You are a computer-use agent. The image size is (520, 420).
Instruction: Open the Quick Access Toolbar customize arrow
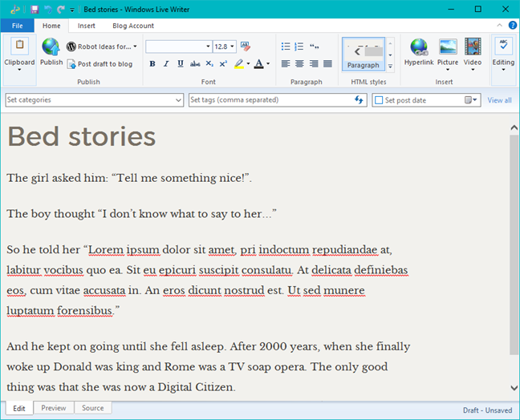tap(72, 10)
